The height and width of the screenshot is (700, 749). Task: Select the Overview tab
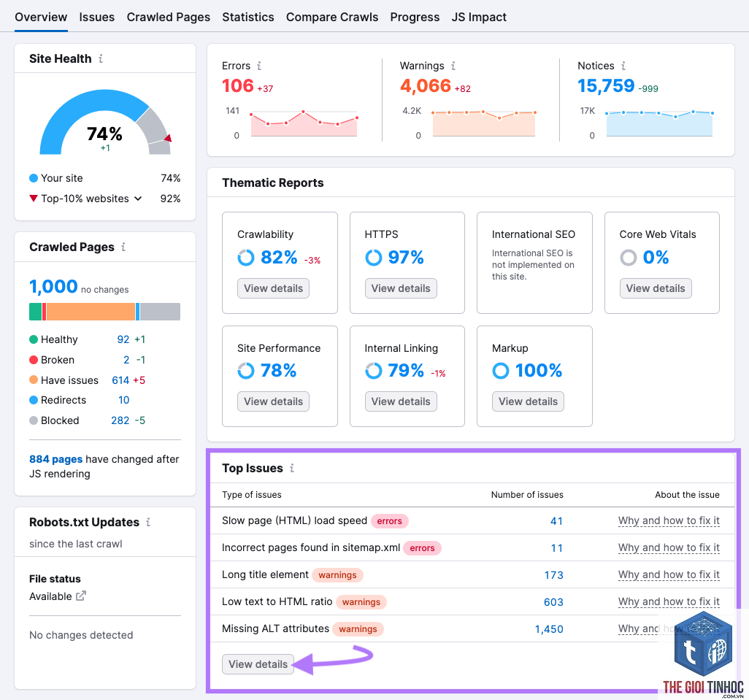[x=41, y=18]
